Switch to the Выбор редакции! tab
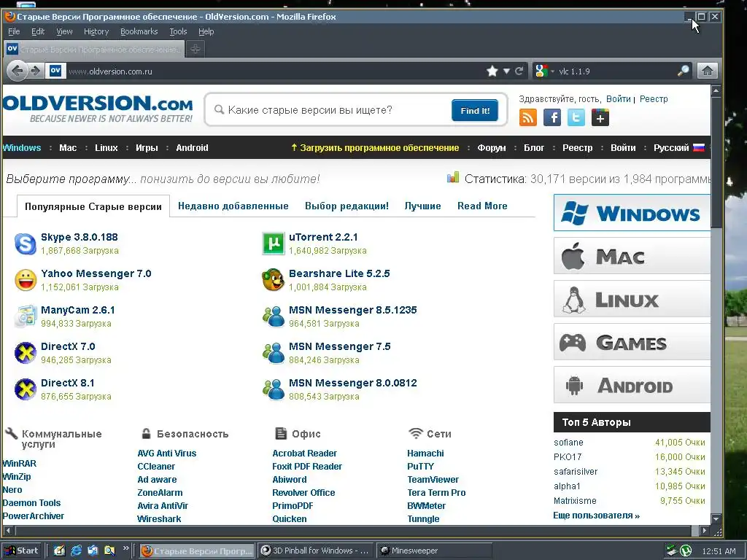This screenshot has height=560, width=747. (347, 206)
